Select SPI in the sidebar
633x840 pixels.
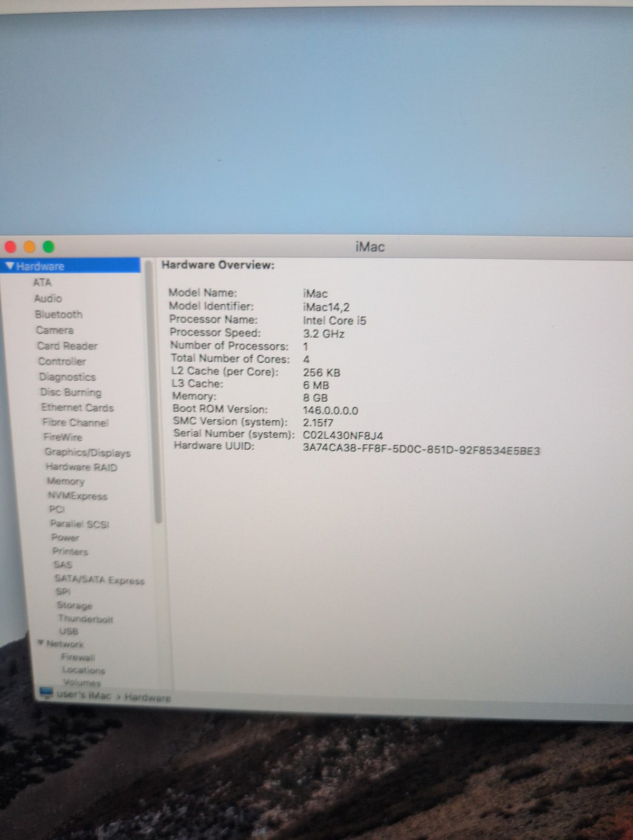[x=63, y=592]
